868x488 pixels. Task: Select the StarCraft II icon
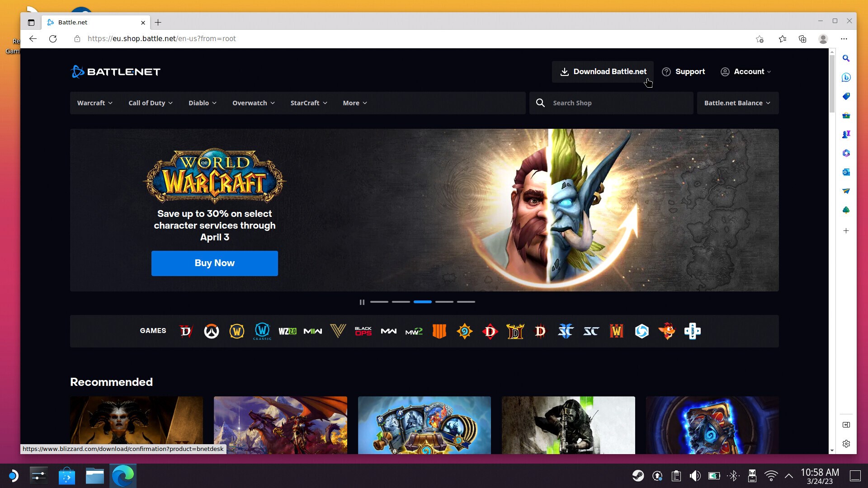(x=566, y=331)
